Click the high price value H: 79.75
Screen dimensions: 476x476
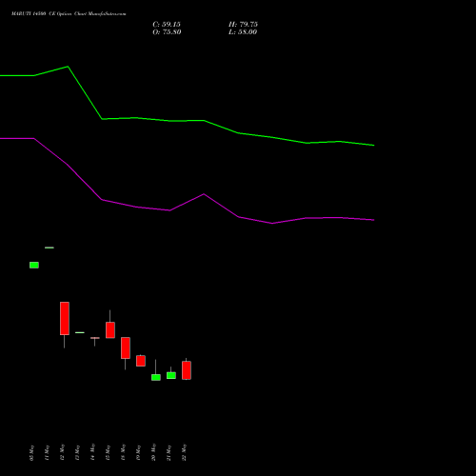[243, 25]
